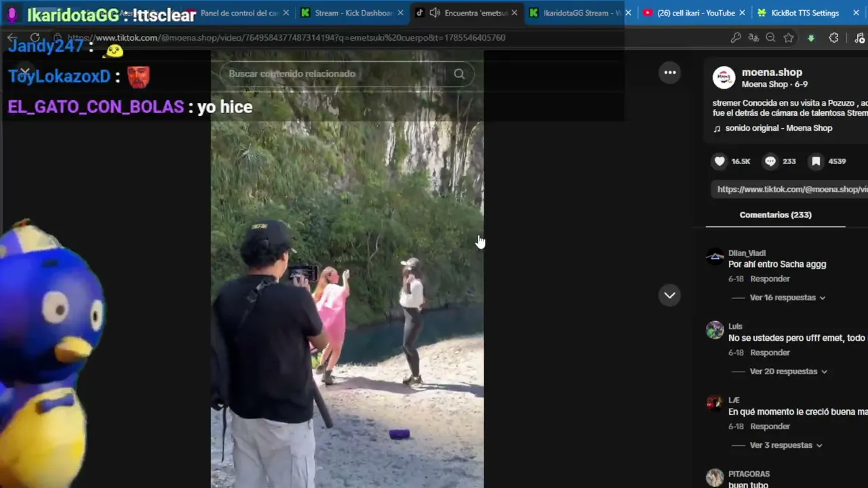Close the TikTok Encuentra tab

(x=515, y=13)
